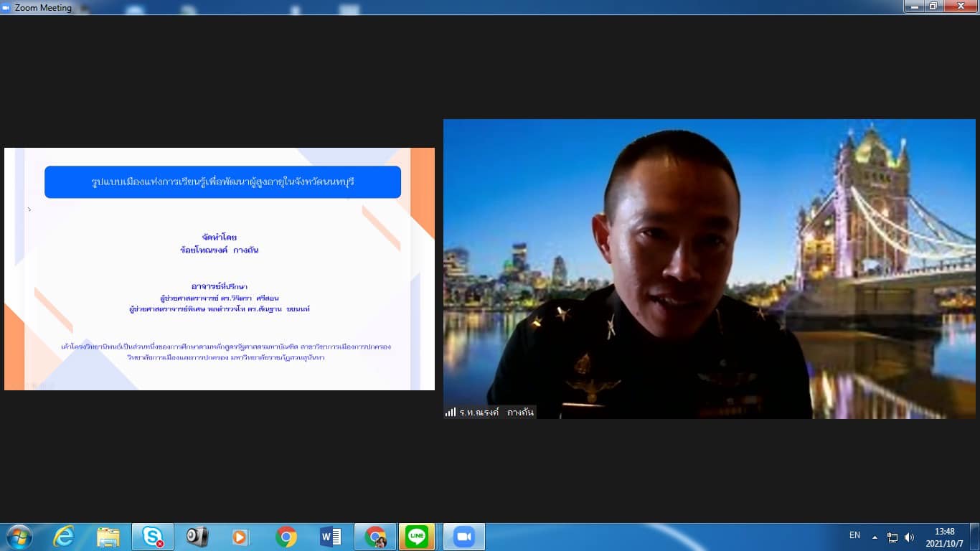Launch the pinned Google Chrome icon
The image size is (980, 551).
(x=286, y=537)
